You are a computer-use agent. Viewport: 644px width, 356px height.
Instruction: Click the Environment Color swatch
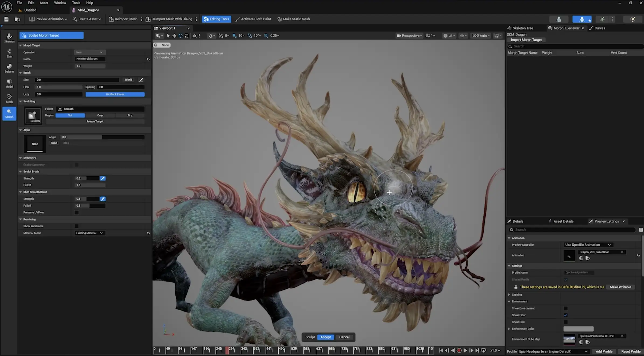tap(578, 329)
